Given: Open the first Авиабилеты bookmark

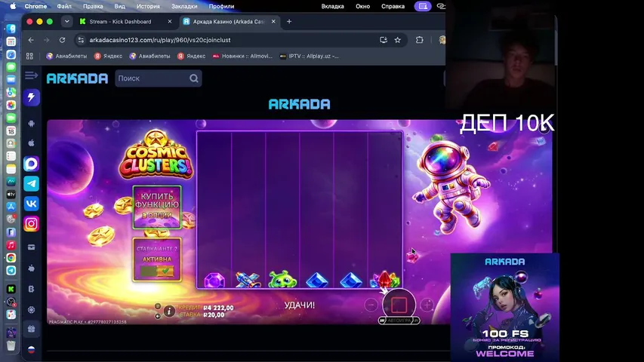Looking at the screenshot, I should click(66, 57).
